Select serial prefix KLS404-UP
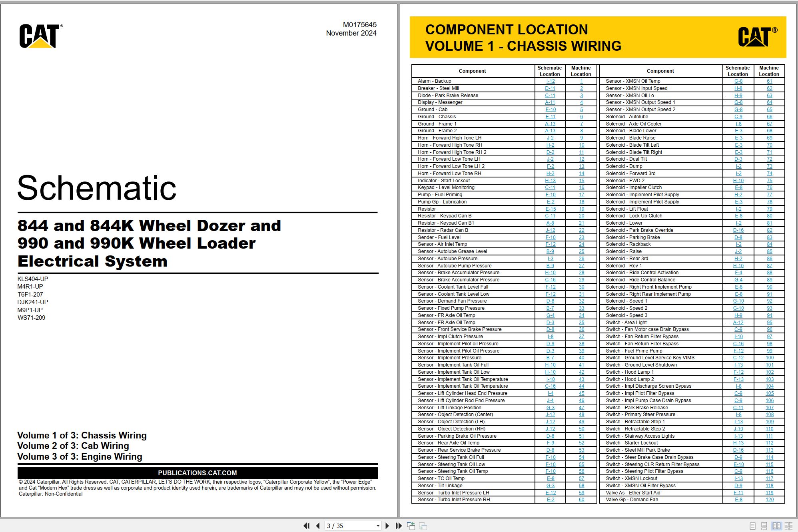This screenshot has height=532, width=798. coord(33,279)
